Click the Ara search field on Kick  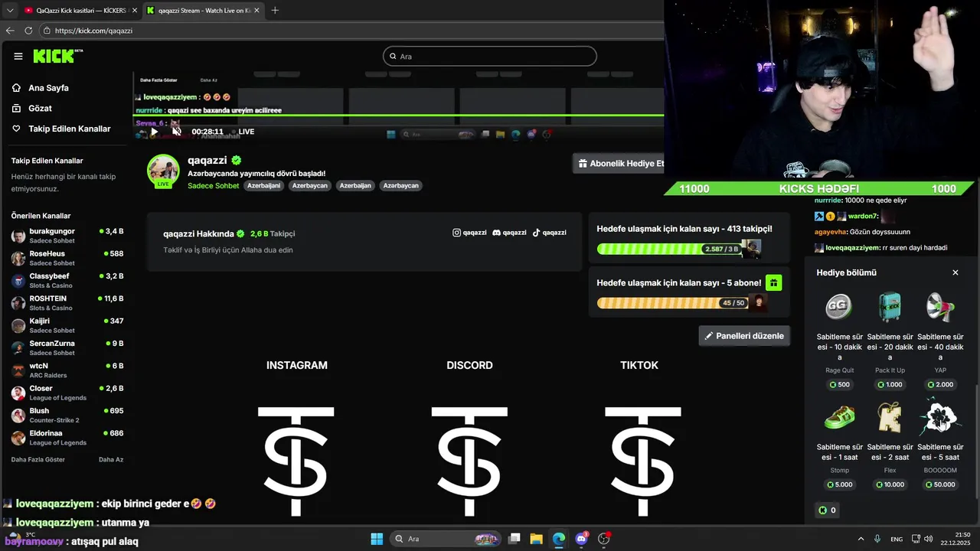pos(489,56)
